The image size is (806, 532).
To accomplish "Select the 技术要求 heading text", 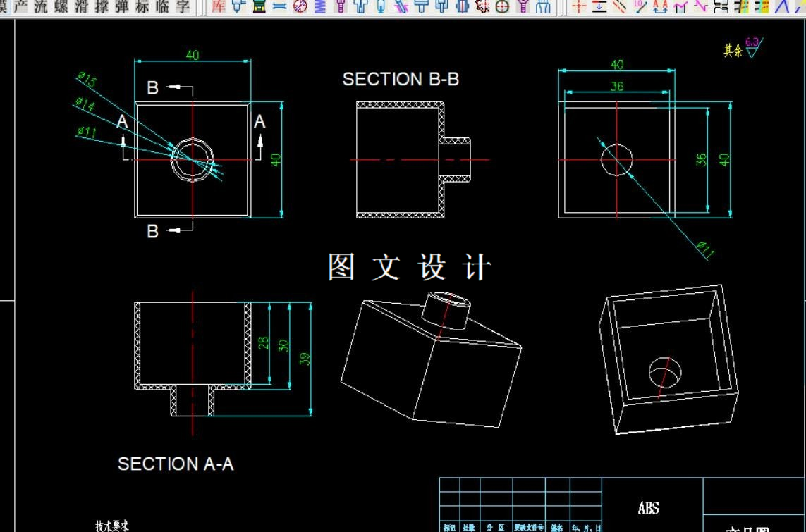I will click(111, 526).
